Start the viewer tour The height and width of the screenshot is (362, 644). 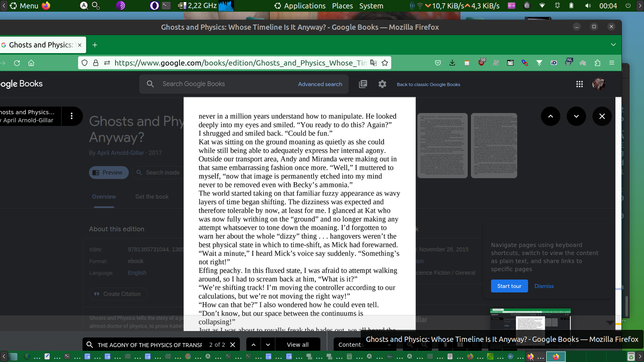(510, 286)
